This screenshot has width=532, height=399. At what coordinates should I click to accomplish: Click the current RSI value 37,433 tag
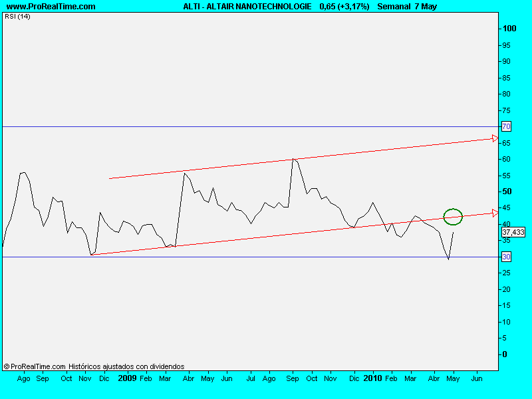(x=513, y=232)
